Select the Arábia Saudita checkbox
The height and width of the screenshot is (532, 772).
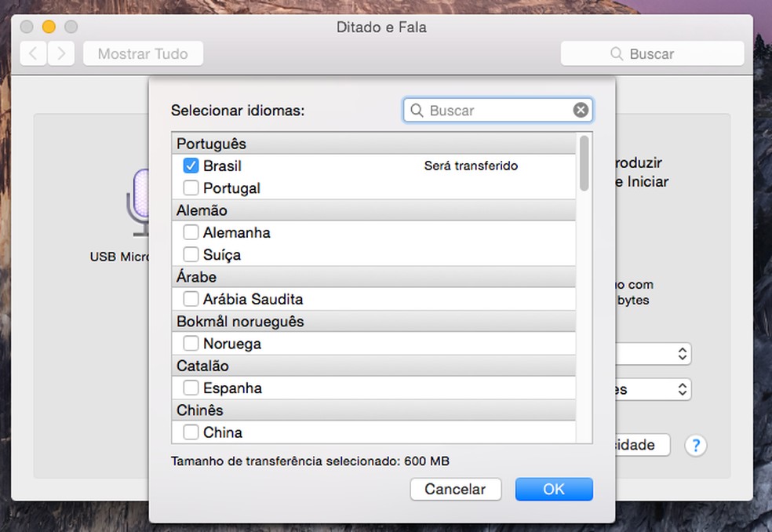coord(191,300)
